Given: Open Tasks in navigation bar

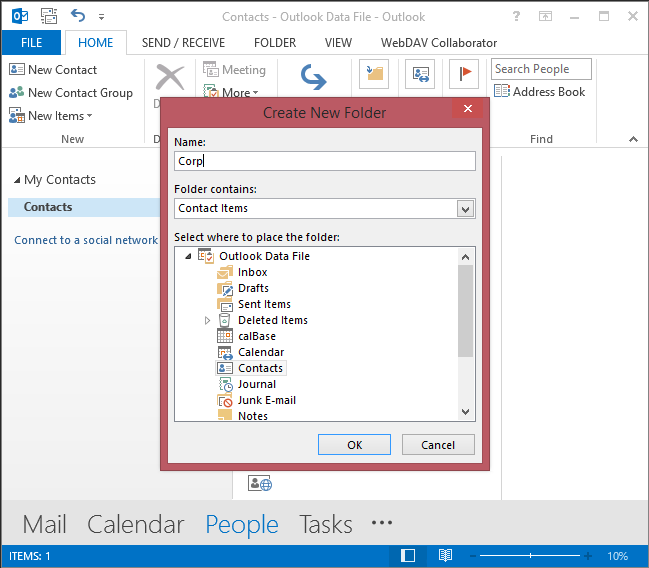Looking at the screenshot, I should coord(326,524).
